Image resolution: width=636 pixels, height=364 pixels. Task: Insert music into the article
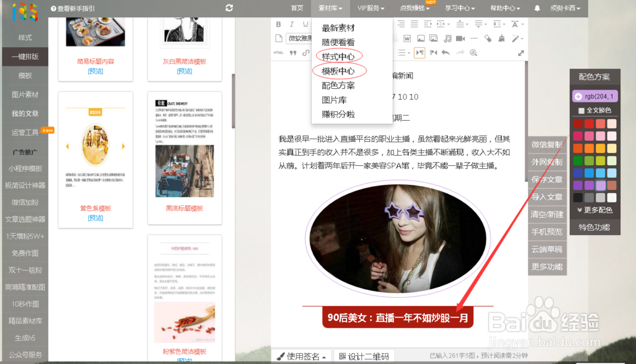pos(447,39)
